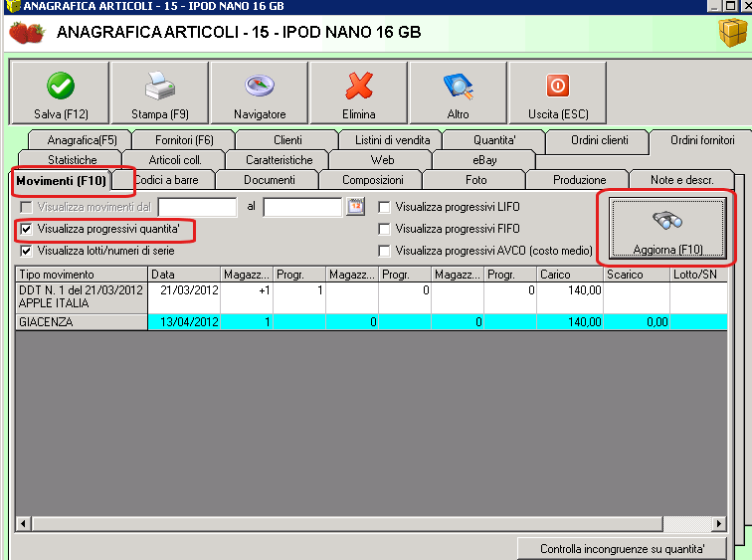Select the Foto tab
This screenshot has width=752, height=560.
475,180
